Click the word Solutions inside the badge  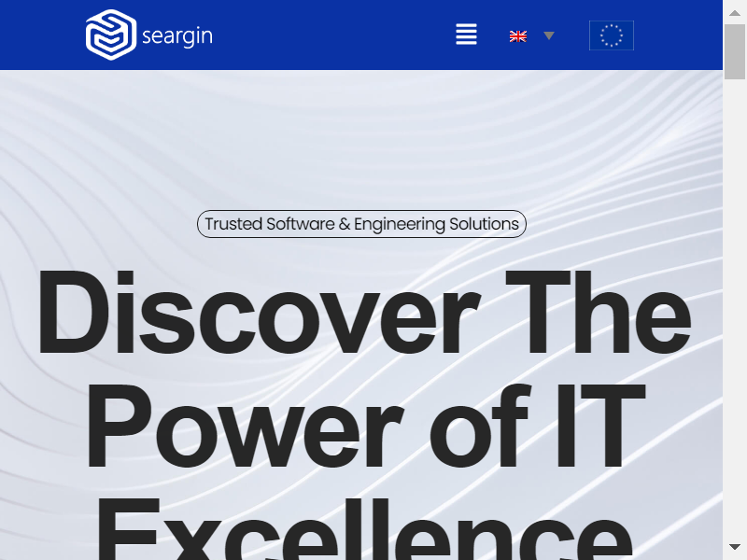(484, 224)
